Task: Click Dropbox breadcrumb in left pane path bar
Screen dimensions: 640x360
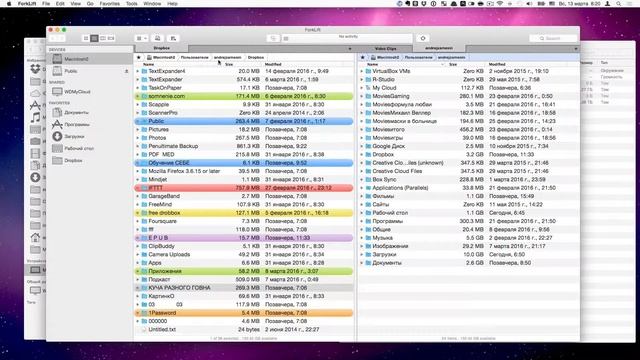Action: coord(256,58)
